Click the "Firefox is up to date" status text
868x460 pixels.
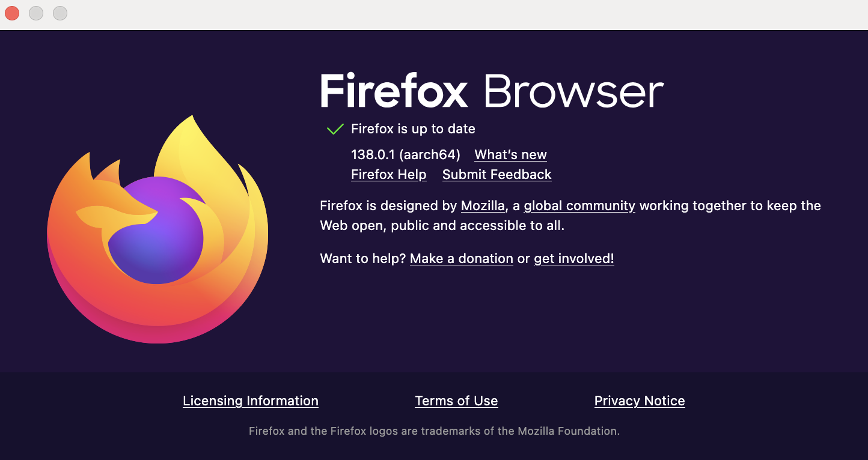click(413, 129)
